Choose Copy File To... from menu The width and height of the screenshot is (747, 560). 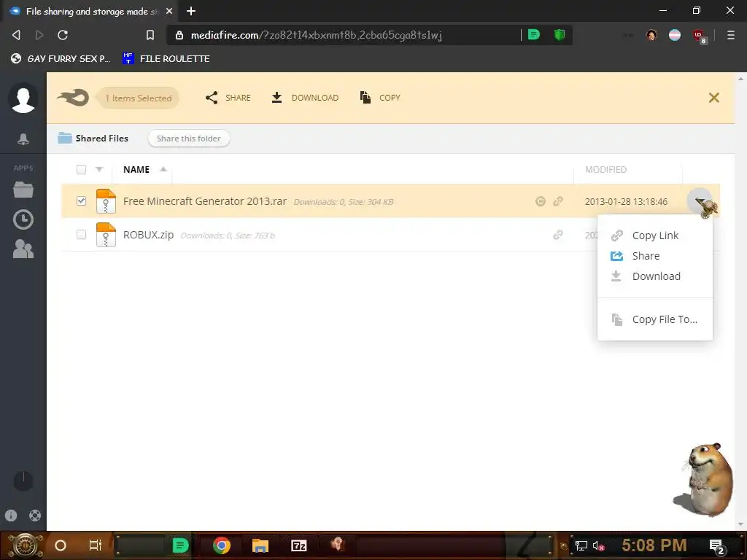pyautogui.click(x=655, y=319)
